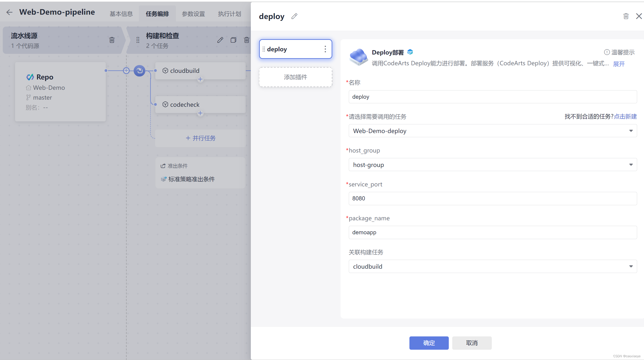
Task: Switch to the 参数设置 tab
Action: point(193,14)
